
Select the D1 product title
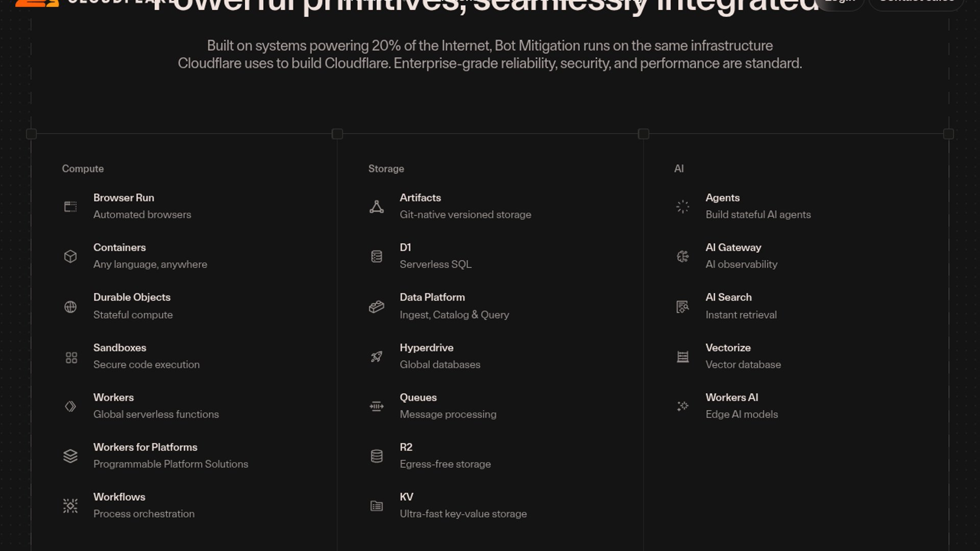(405, 247)
